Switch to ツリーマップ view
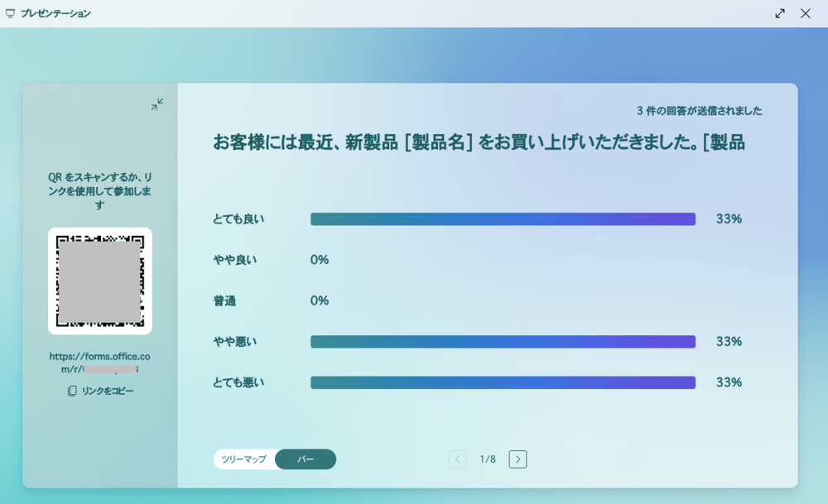This screenshot has width=828, height=504. tap(244, 459)
